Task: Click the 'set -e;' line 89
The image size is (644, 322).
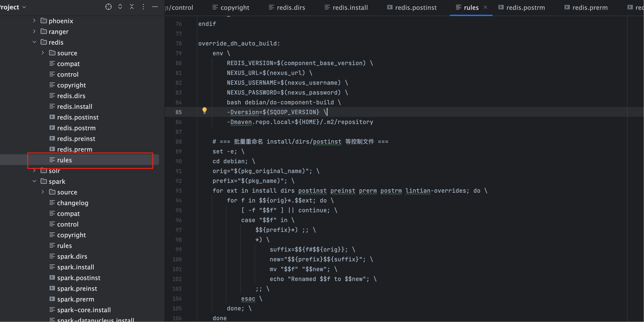Action: tap(228, 151)
